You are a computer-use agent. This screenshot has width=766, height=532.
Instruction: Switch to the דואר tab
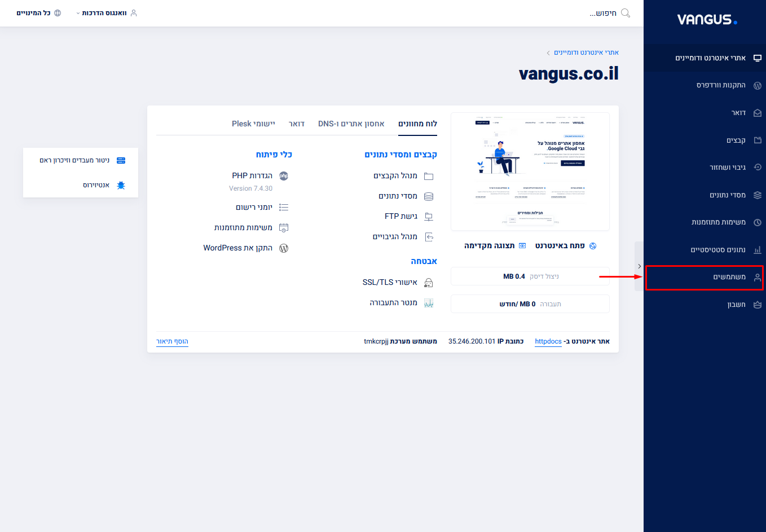[297, 124]
